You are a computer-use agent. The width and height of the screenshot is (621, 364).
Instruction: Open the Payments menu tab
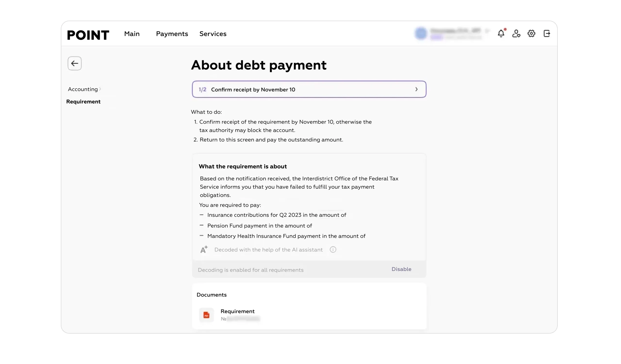(x=172, y=34)
